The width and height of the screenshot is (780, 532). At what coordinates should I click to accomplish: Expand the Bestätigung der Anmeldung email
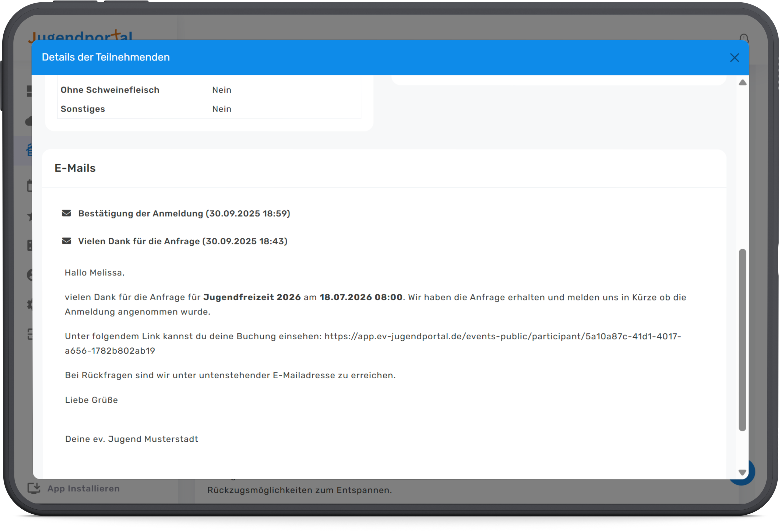tap(184, 214)
